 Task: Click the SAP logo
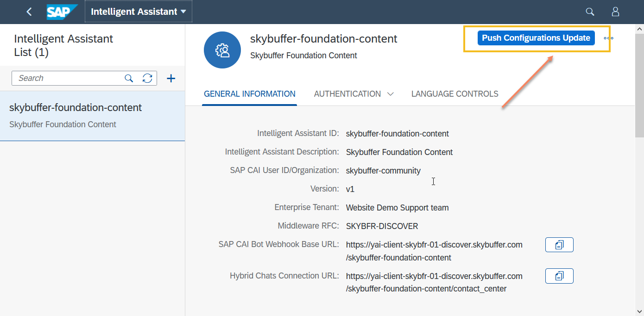click(x=62, y=12)
